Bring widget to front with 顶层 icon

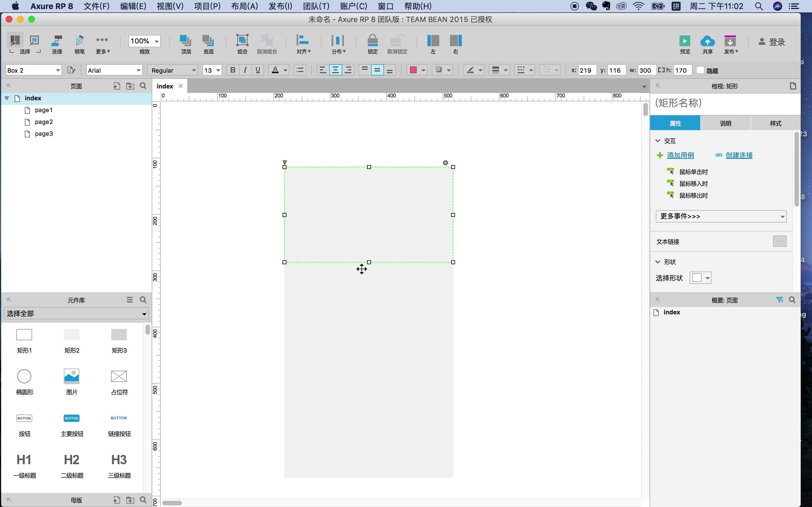tap(186, 41)
